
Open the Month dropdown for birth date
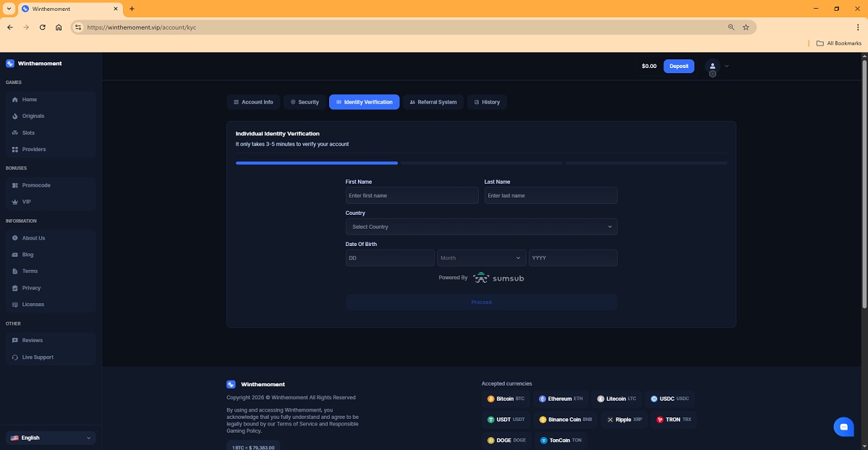pos(481,258)
